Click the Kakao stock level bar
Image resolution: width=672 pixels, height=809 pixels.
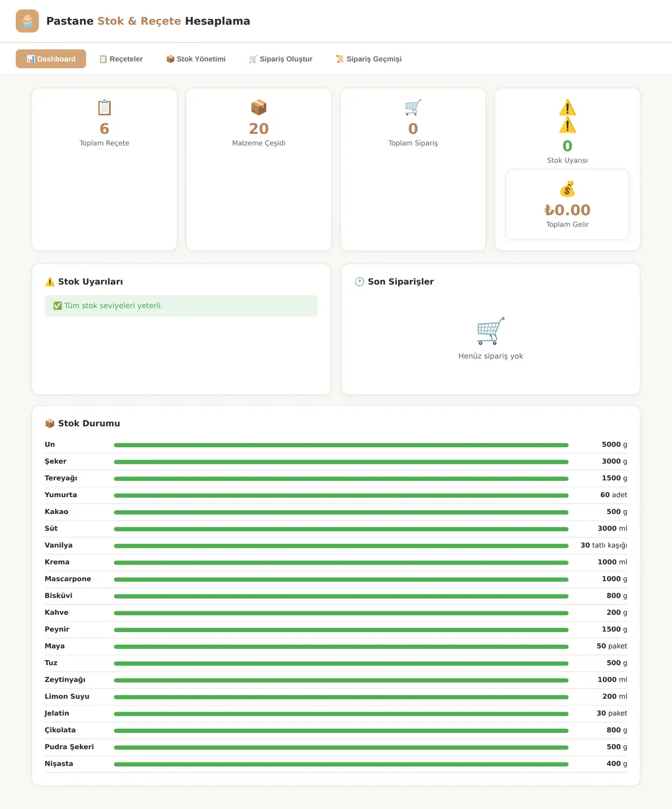pyautogui.click(x=341, y=512)
